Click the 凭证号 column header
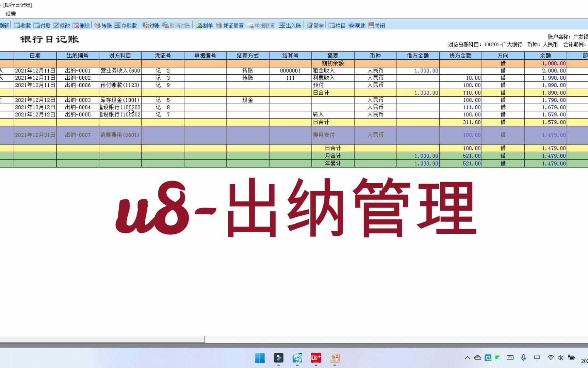This screenshot has width=588, height=368. (x=163, y=56)
